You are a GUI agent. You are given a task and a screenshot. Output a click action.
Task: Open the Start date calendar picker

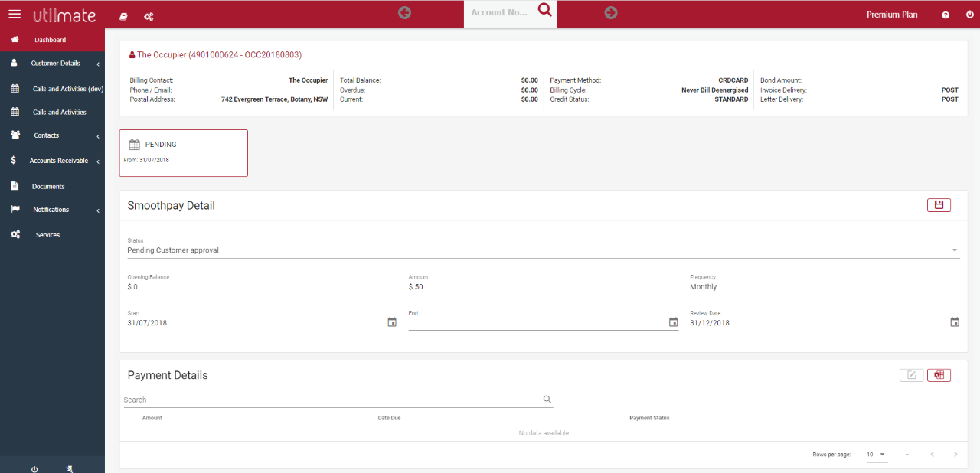[x=392, y=322]
